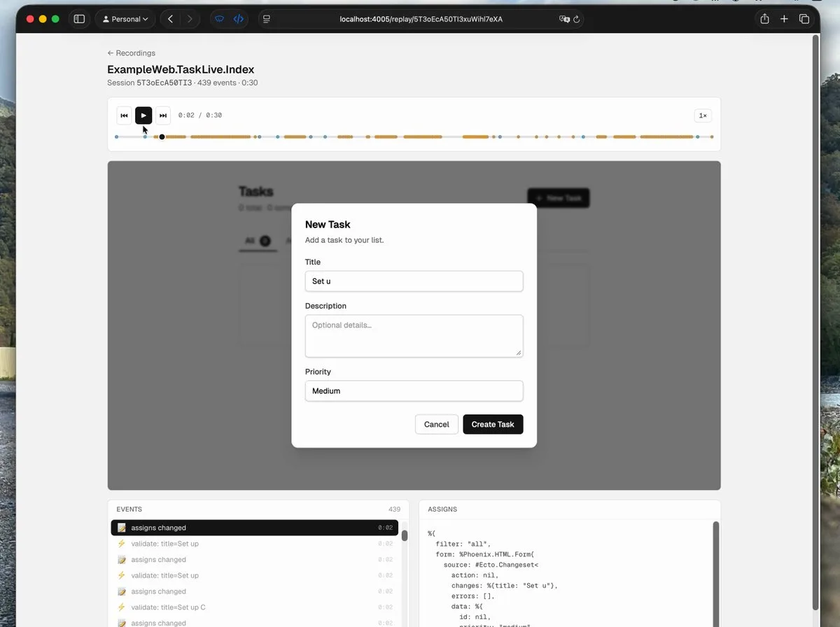Open the privacy extension icon in the toolbar
This screenshot has width=840, height=627.
pyautogui.click(x=219, y=19)
